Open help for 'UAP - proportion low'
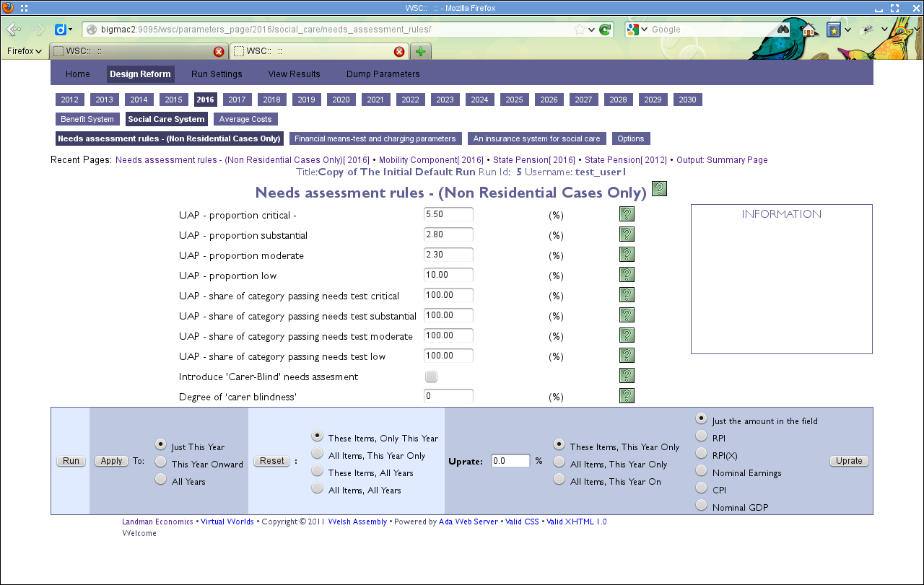 click(x=627, y=274)
